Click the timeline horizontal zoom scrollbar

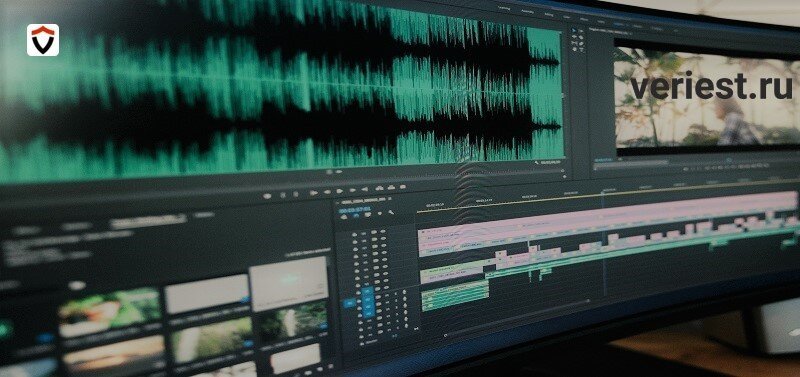(x=516, y=318)
